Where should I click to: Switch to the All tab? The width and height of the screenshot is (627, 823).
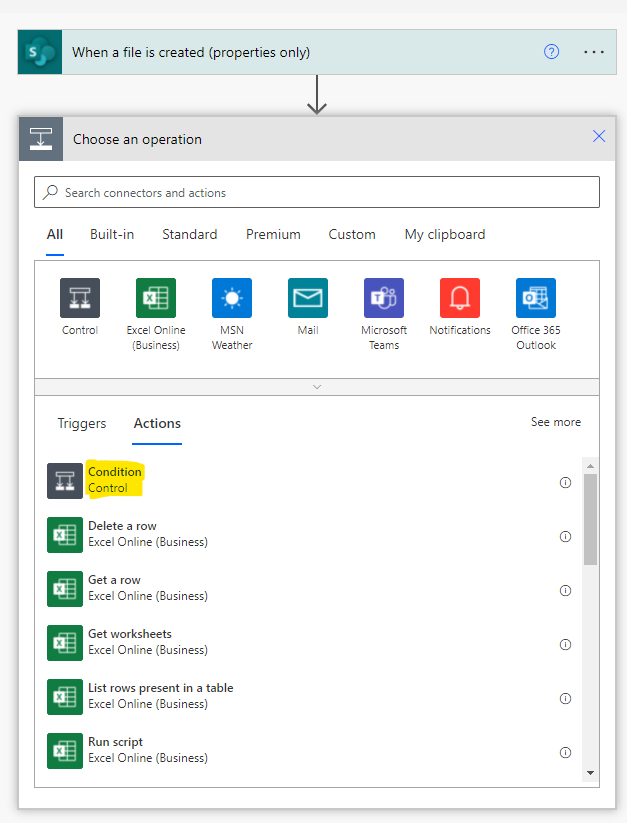(55, 234)
